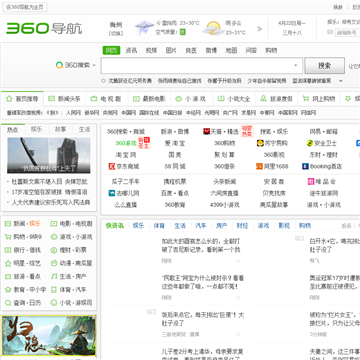
Task: Open the news photo thumbnail 上天了
Action: click(x=49, y=155)
